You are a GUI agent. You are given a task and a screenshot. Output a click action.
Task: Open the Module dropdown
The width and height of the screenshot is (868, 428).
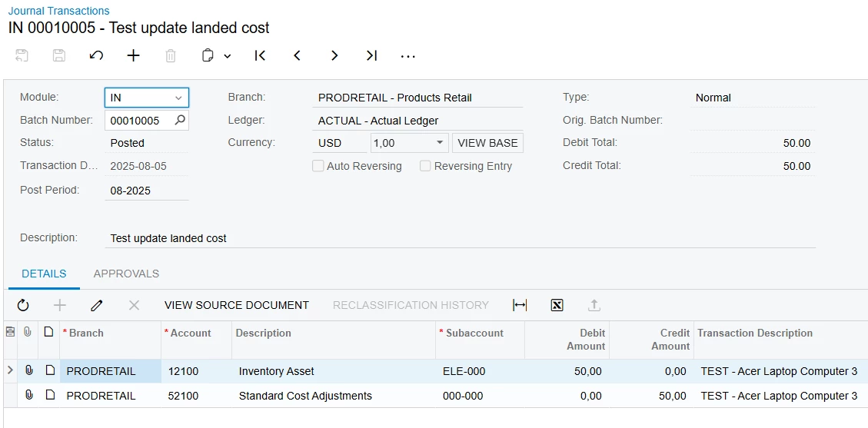(178, 98)
